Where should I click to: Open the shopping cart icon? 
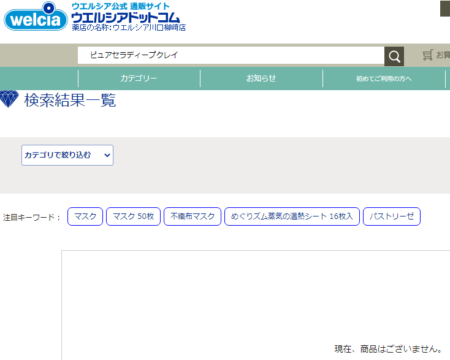428,55
